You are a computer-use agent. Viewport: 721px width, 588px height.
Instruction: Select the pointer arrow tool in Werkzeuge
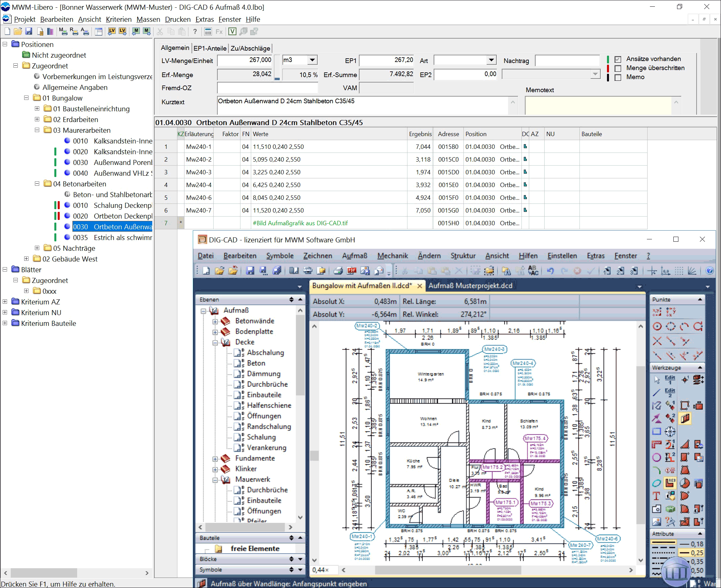click(x=657, y=380)
